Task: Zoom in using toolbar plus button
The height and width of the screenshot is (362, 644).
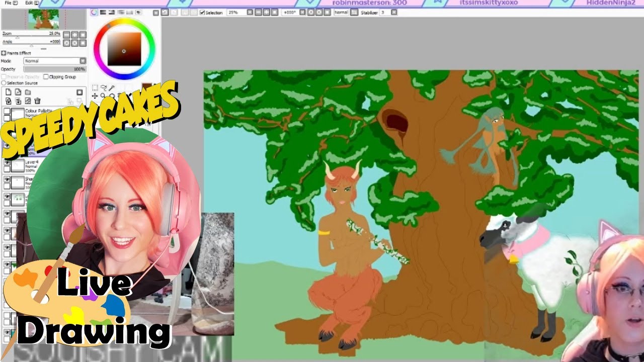Action: tap(267, 13)
